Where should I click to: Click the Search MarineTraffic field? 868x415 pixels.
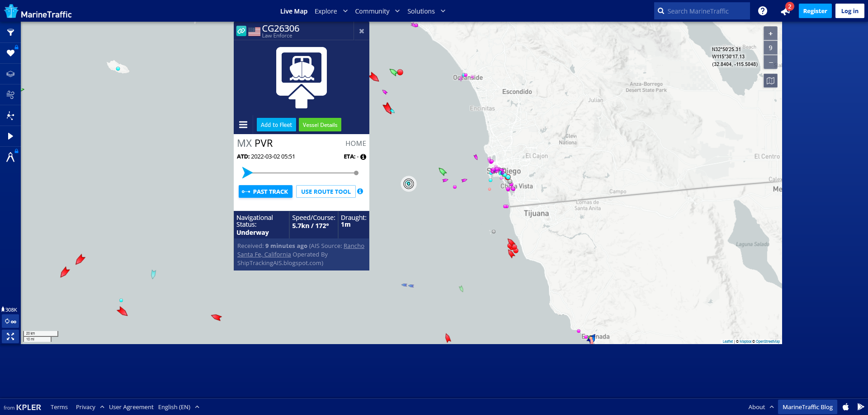702,11
